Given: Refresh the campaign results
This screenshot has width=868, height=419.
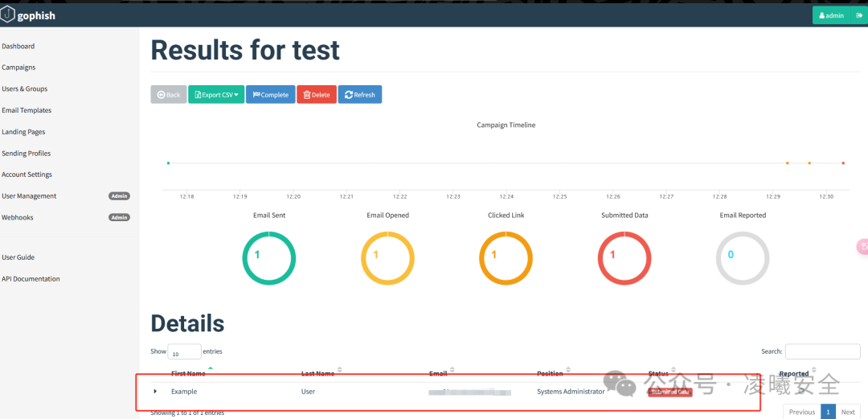Looking at the screenshot, I should (x=360, y=95).
